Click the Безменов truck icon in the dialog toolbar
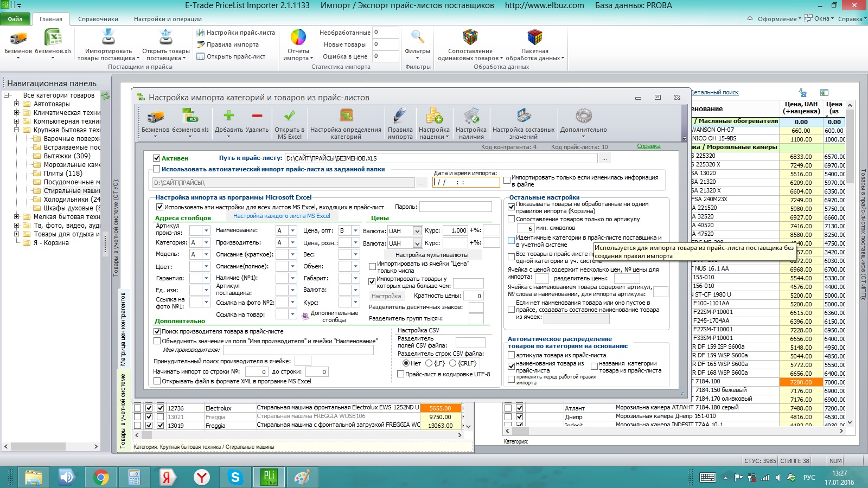 (156, 116)
